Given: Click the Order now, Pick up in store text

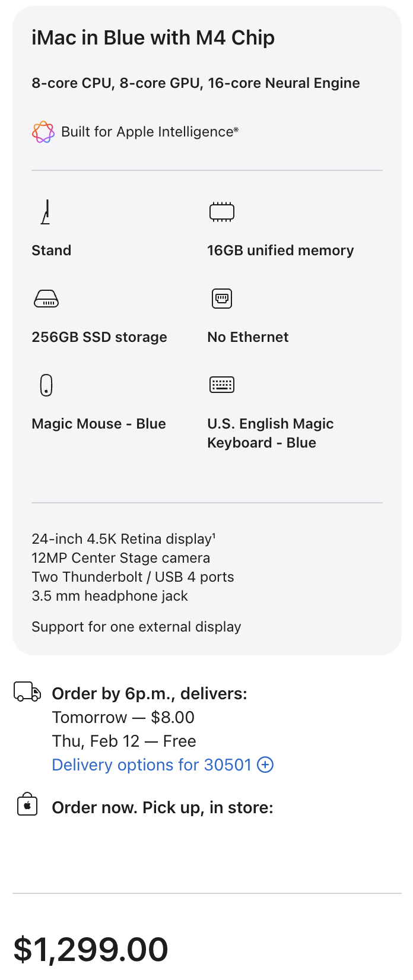Looking at the screenshot, I should pos(162,808).
